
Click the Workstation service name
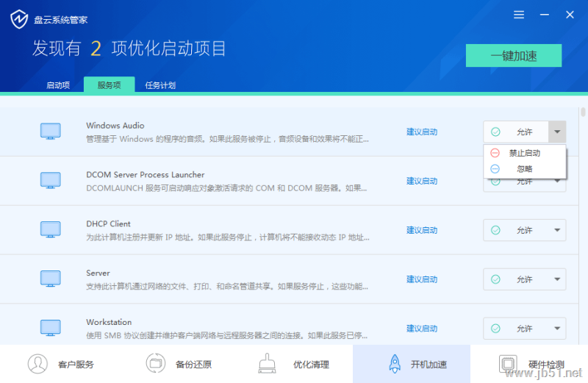(109, 322)
